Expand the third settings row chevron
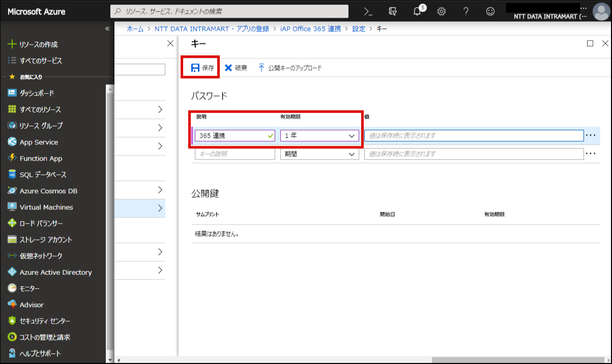The height and width of the screenshot is (364, 612). [160, 146]
